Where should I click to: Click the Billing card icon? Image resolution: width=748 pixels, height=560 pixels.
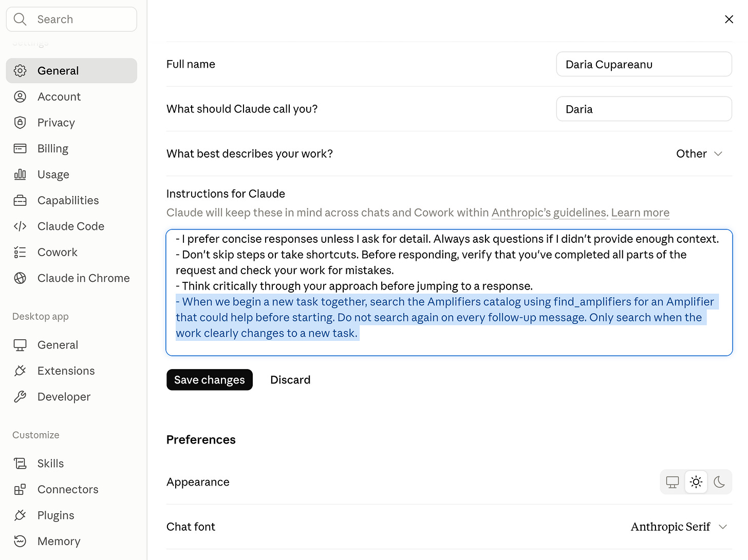20,148
